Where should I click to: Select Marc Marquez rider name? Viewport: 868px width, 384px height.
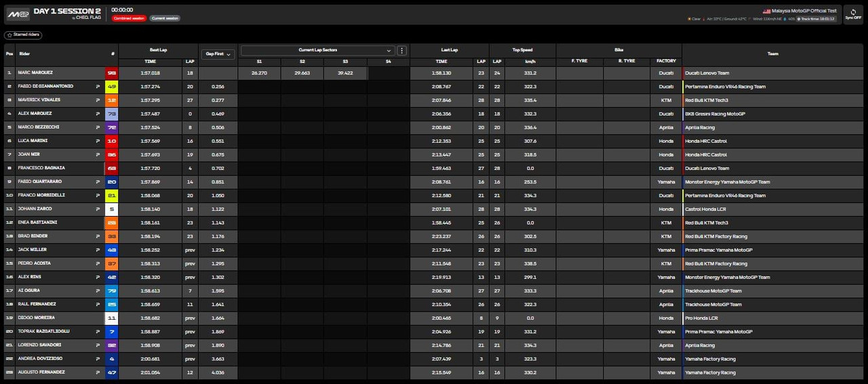pos(36,72)
